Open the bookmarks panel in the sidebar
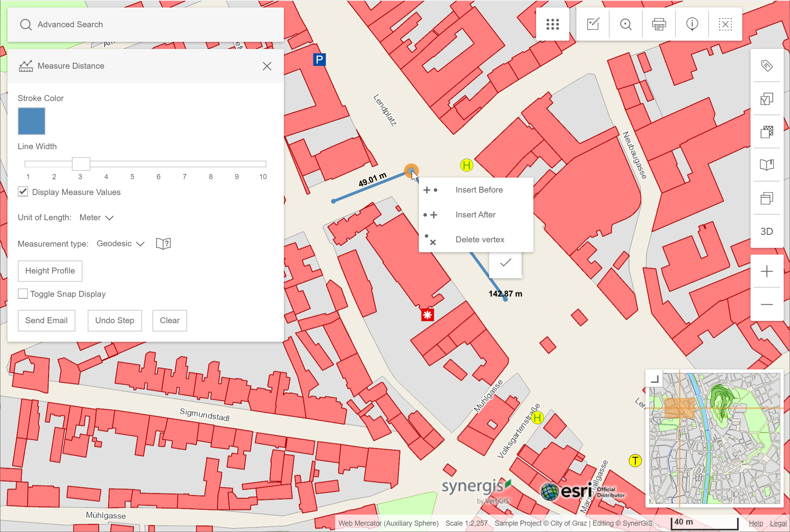The image size is (790, 532). (x=766, y=165)
